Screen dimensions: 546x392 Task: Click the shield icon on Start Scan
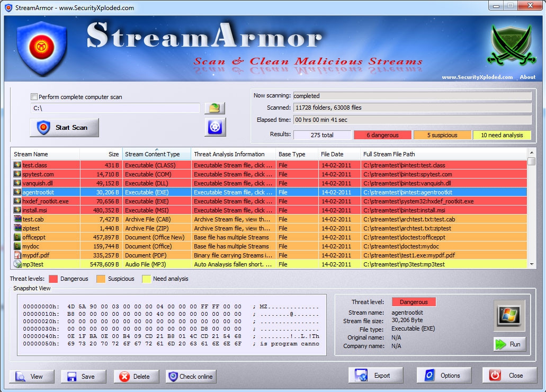click(43, 128)
